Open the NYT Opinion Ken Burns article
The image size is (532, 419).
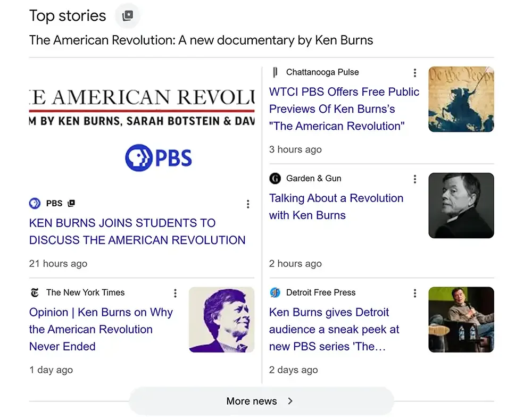pyautogui.click(x=101, y=329)
